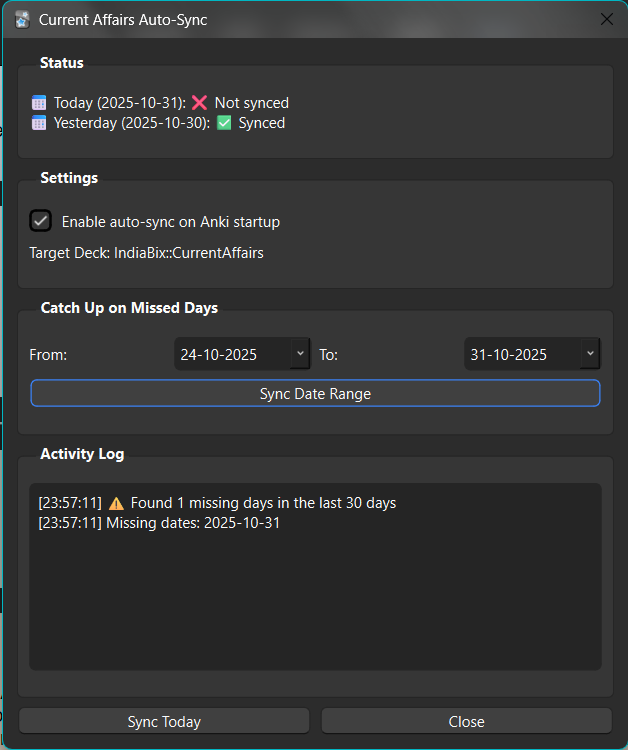
Task: Click the Close button at the bottom
Action: pos(466,721)
